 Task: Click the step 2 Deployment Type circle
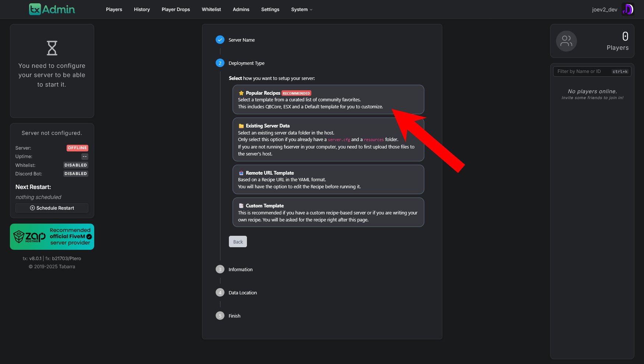point(220,63)
